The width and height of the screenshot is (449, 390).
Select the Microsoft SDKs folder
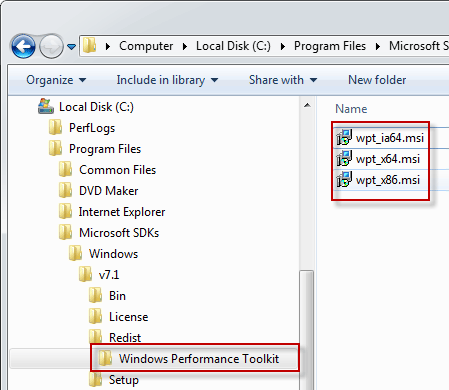coord(119,233)
